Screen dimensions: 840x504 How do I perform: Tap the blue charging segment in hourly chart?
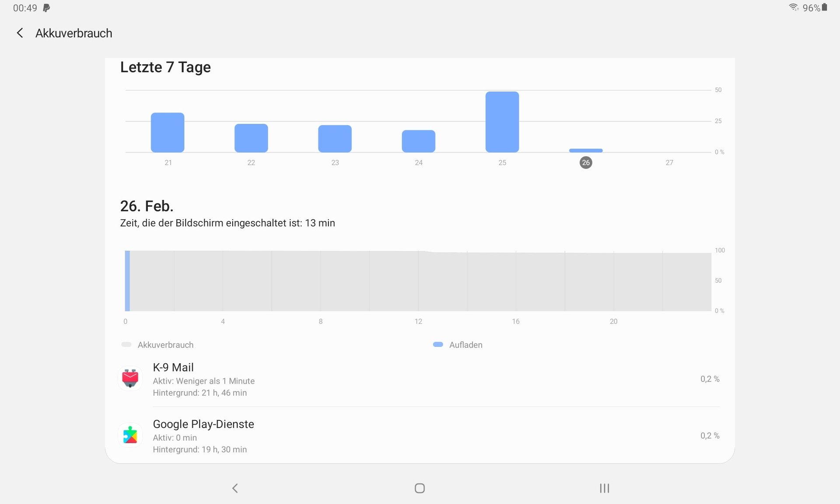click(x=127, y=280)
